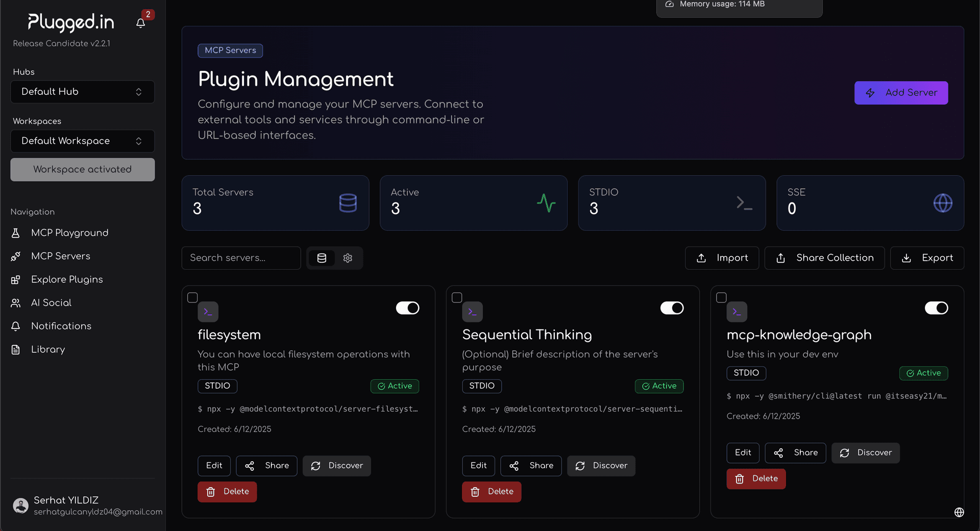The width and height of the screenshot is (980, 531).
Task: Click Serhat YILDIZ profile avatar
Action: (x=20, y=505)
